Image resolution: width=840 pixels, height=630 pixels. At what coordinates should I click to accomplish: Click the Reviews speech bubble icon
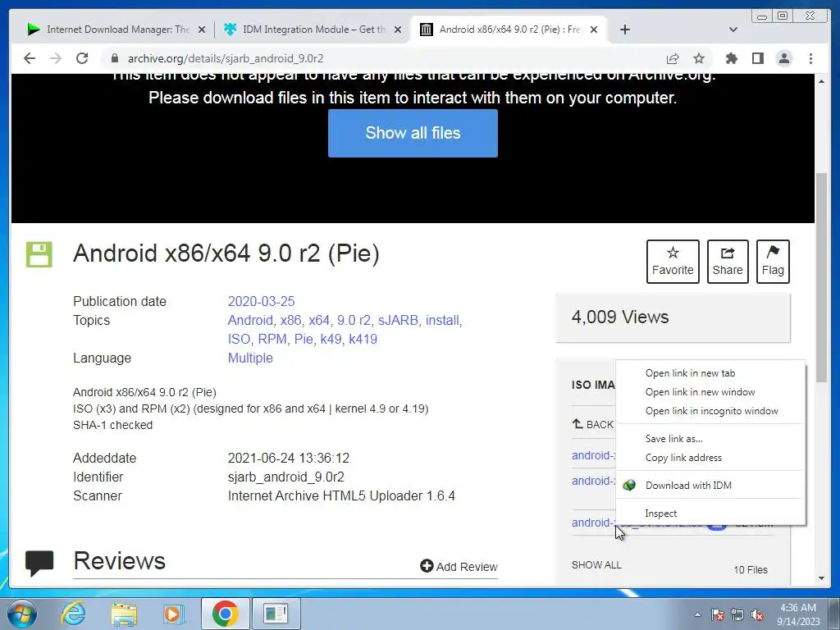point(39,563)
